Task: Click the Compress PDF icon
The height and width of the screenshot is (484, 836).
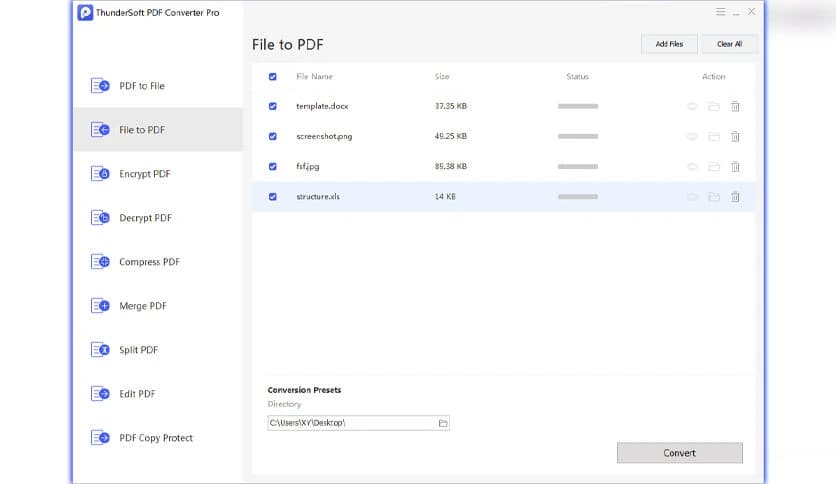Action: pos(100,262)
